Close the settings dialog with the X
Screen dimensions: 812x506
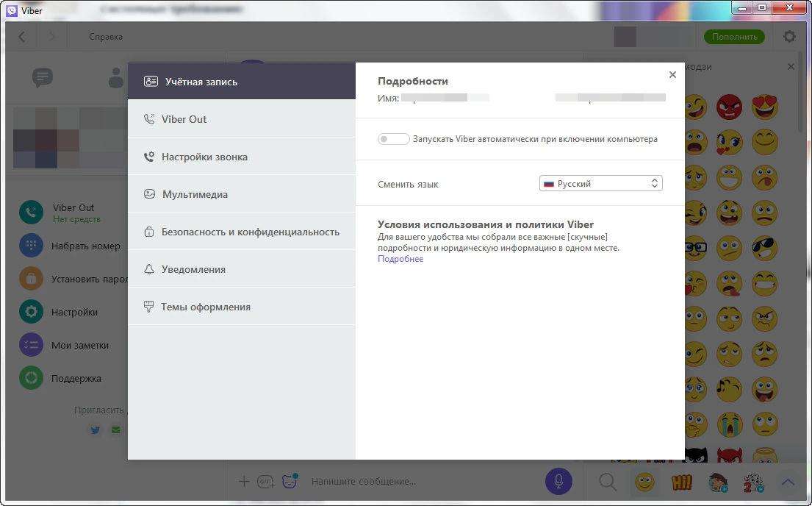pos(672,75)
